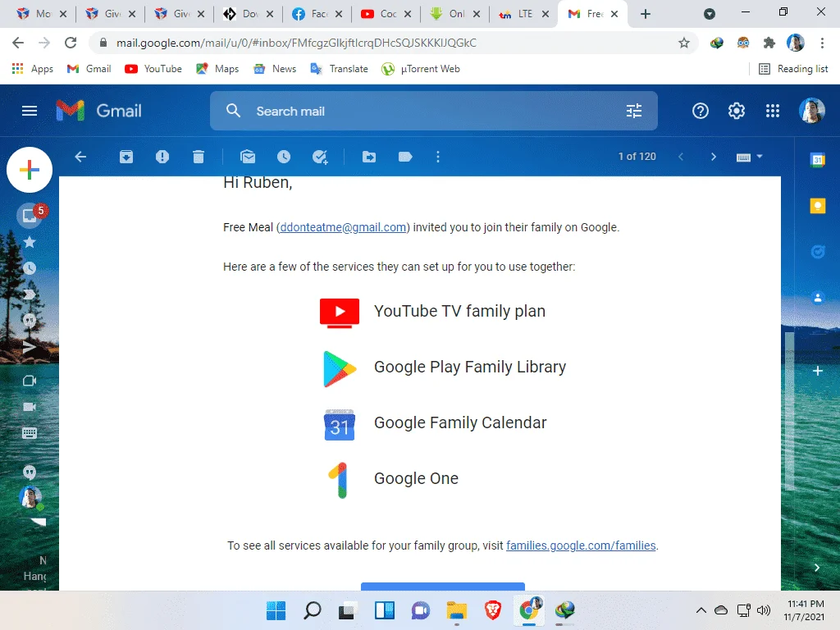This screenshot has width=840, height=630.
Task: Open Chrome extensions puzzle icon
Action: 769,43
